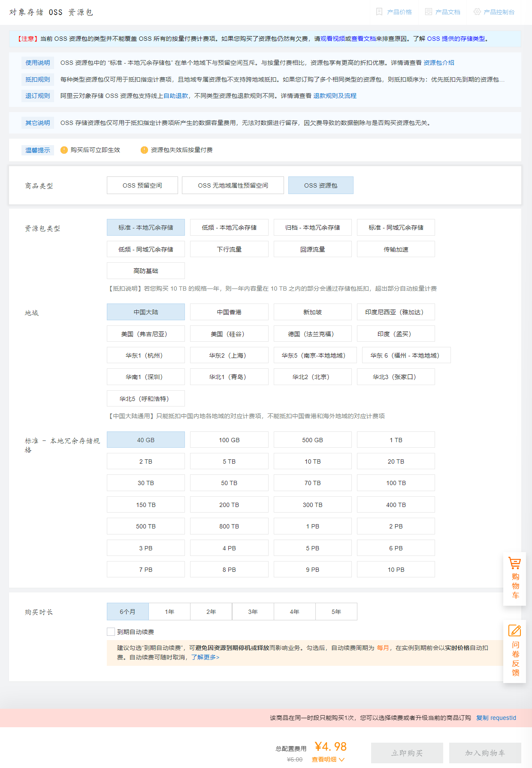Select the 传输加速 package type
The width and height of the screenshot is (532, 768).
396,249
